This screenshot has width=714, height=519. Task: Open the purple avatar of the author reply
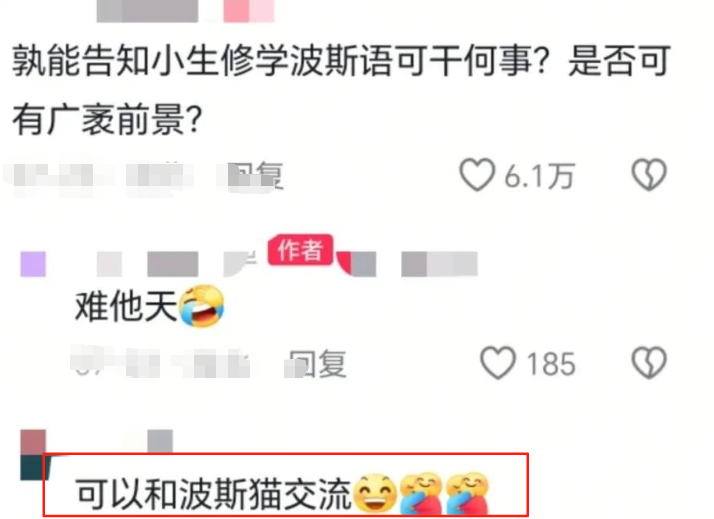coord(33,264)
